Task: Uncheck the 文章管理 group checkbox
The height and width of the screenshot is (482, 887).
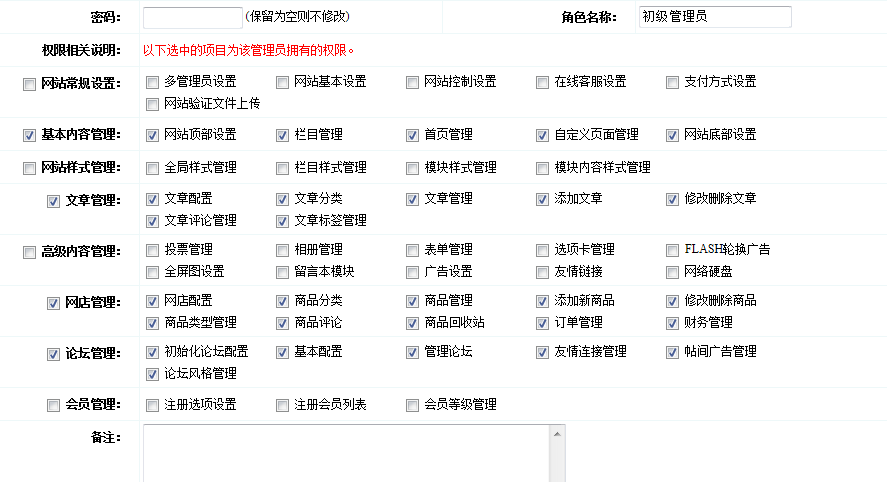Action: [53, 201]
